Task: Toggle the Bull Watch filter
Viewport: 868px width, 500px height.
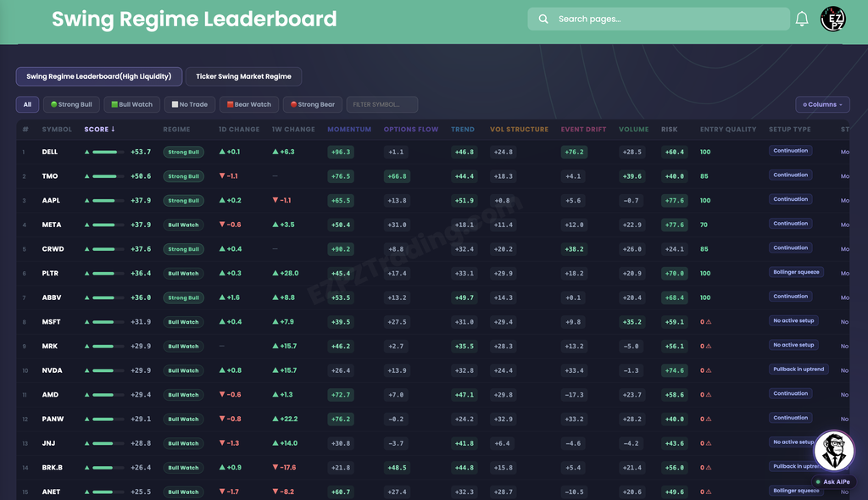Action: (131, 104)
